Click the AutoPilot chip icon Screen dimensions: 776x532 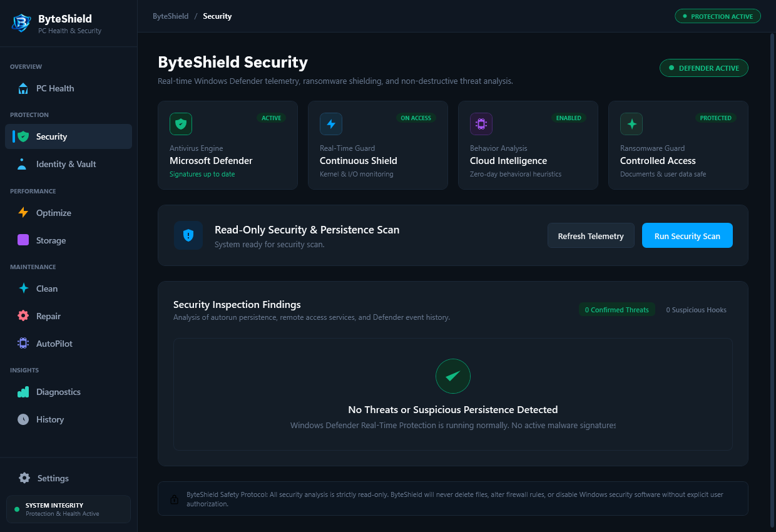pyautogui.click(x=23, y=344)
